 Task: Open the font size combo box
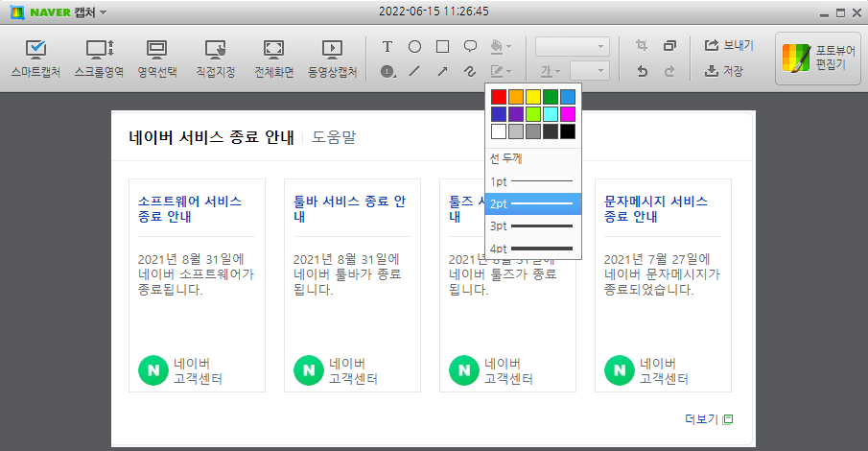pos(590,71)
